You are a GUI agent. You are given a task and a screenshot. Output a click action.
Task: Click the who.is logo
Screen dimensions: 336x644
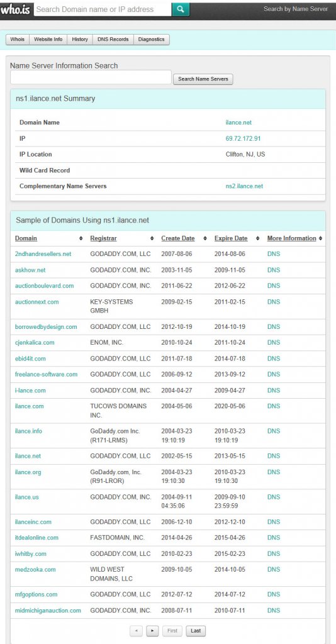16,9
